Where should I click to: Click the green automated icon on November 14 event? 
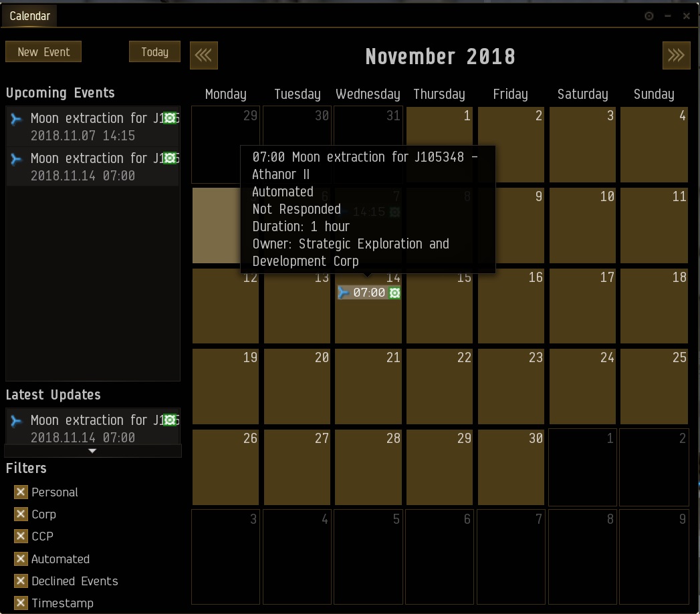tap(394, 293)
